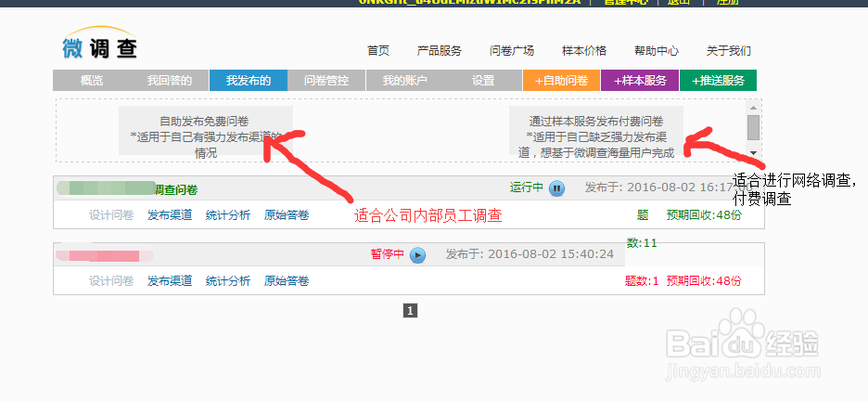Click the red 题数:1 text
Screen dimensions: 868x401
click(x=642, y=281)
